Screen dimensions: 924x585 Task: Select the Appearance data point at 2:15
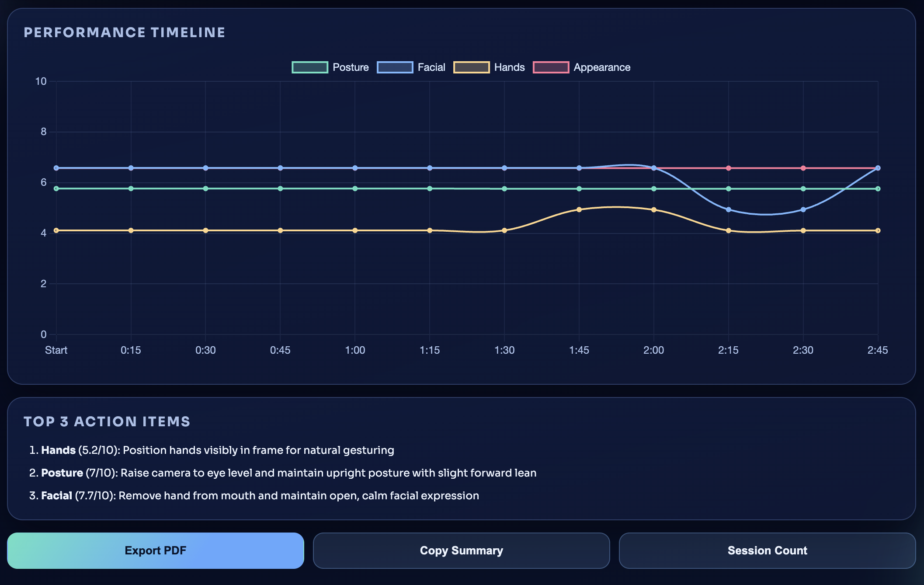pyautogui.click(x=729, y=168)
